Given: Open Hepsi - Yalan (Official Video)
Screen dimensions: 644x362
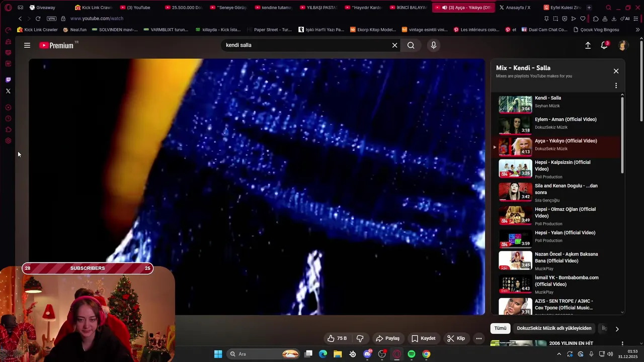Looking at the screenshot, I should pyautogui.click(x=556, y=238).
